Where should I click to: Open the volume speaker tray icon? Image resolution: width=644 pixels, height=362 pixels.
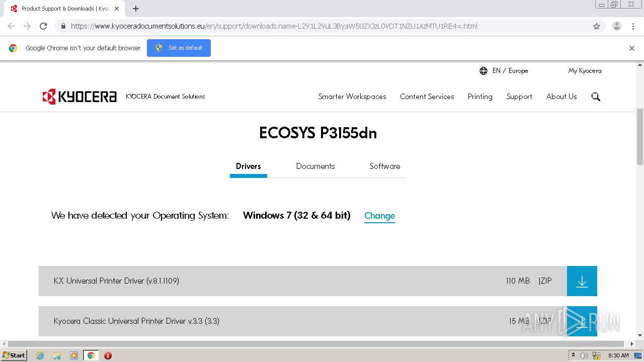[x=584, y=355]
